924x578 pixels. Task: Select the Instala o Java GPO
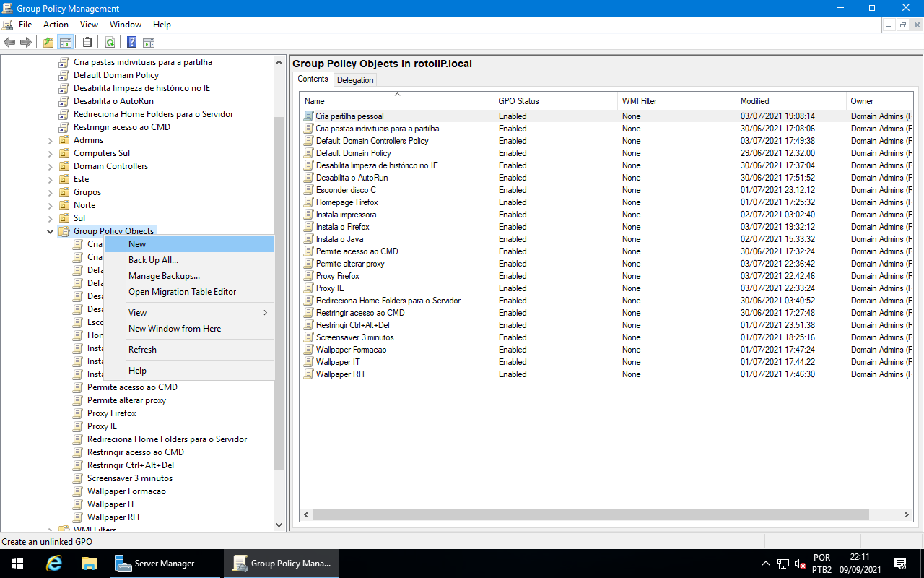tap(340, 238)
